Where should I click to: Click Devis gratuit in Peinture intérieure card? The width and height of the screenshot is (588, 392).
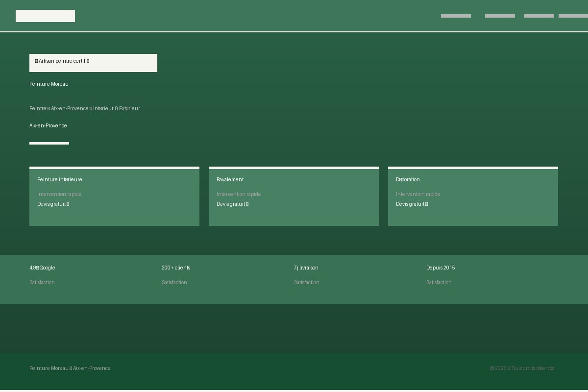[x=53, y=204]
